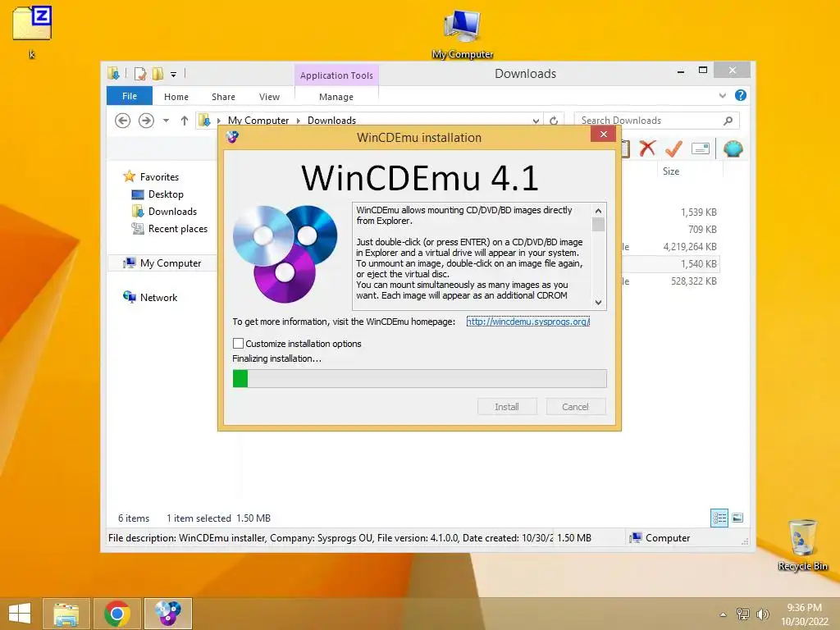Click the breadcrumb arrow before My Computer
This screenshot has height=630, width=840.
[219, 121]
